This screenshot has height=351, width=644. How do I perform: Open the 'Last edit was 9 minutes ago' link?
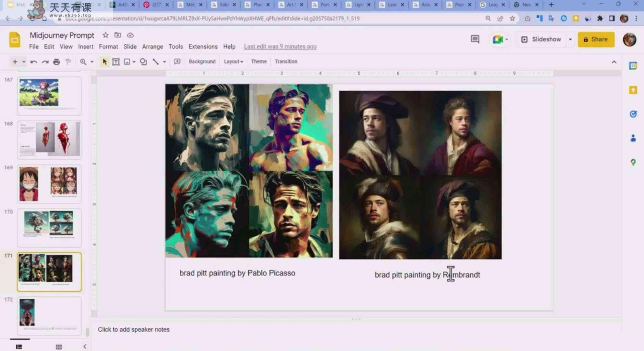click(280, 47)
